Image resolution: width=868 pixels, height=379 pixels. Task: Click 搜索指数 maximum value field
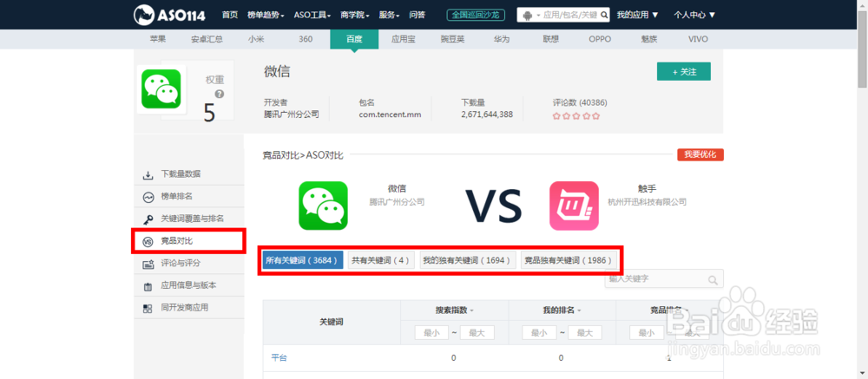(x=477, y=333)
